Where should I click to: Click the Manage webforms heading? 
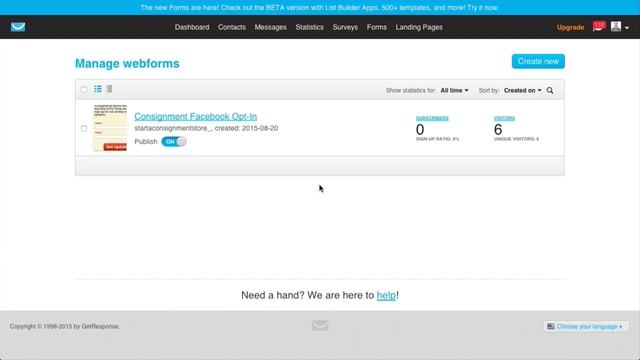pos(127,64)
